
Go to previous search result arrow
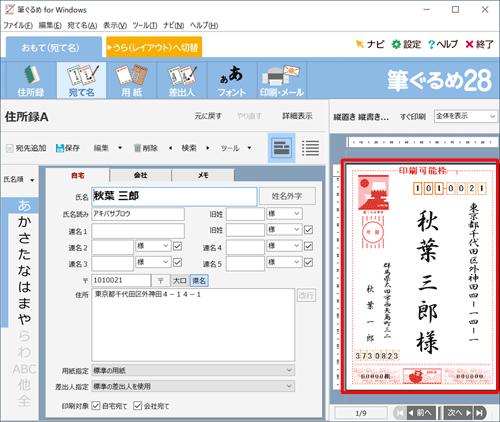tap(170, 148)
